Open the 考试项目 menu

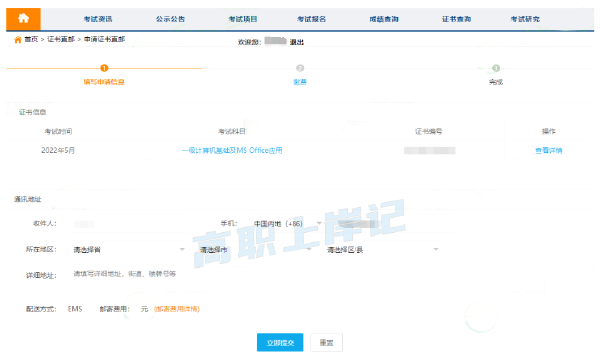point(243,19)
